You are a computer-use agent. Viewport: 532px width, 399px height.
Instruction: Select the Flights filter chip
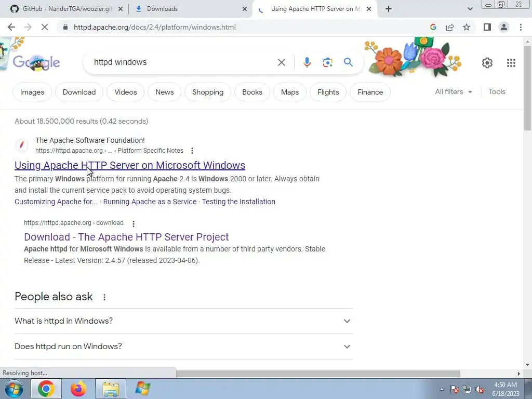[x=328, y=92]
